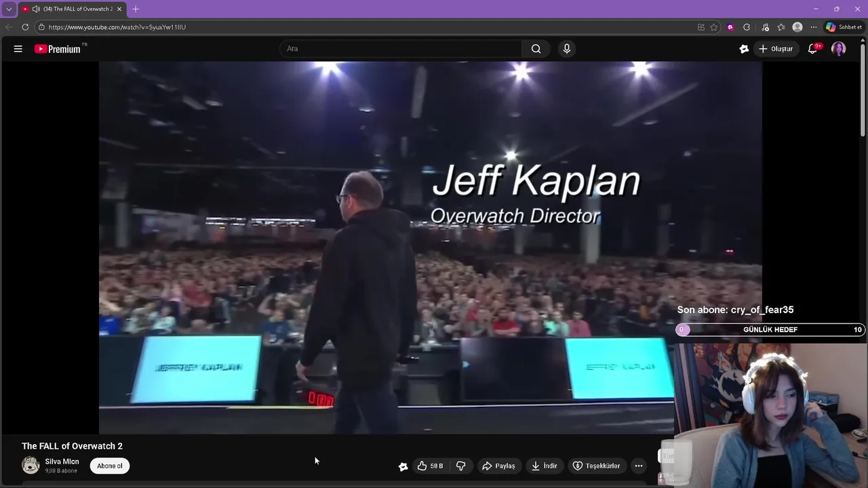Screen dimensions: 868x488
Task: Send thanks using Teşekkürler button
Action: pyautogui.click(x=597, y=466)
